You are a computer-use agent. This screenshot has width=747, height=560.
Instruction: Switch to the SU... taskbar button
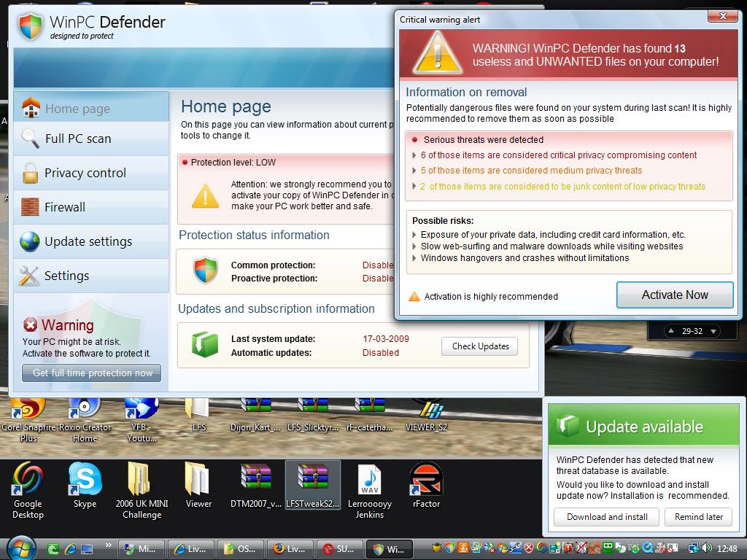click(338, 549)
